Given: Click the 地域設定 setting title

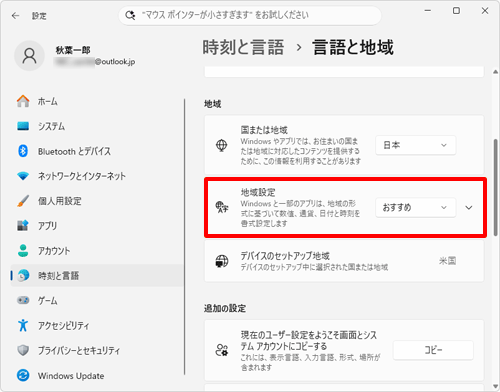Looking at the screenshot, I should 258,192.
